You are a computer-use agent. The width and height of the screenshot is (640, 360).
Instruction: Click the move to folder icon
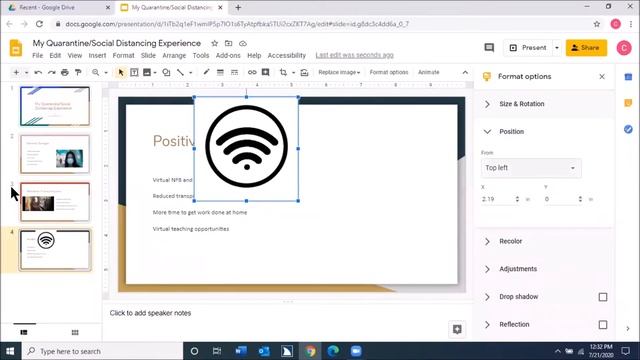tap(229, 43)
